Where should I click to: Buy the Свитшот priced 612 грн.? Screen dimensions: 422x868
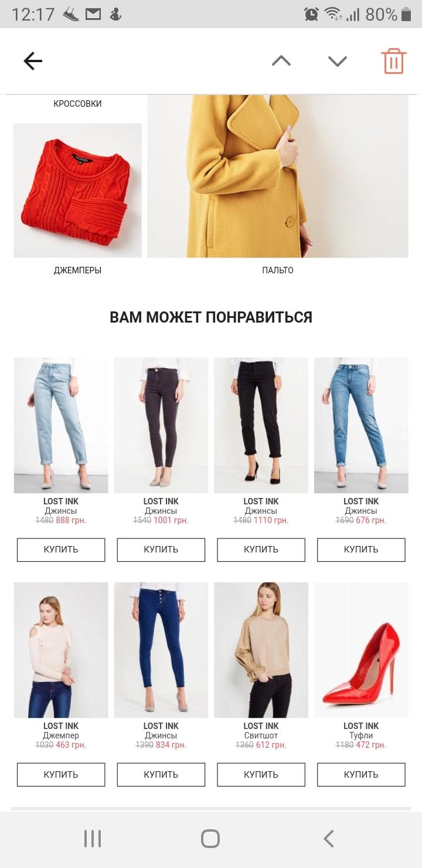coord(261,774)
